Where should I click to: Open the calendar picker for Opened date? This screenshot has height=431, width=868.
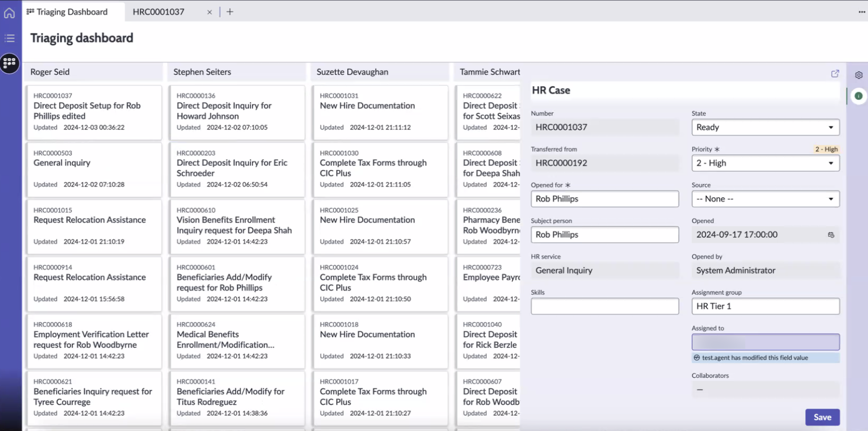pos(831,235)
